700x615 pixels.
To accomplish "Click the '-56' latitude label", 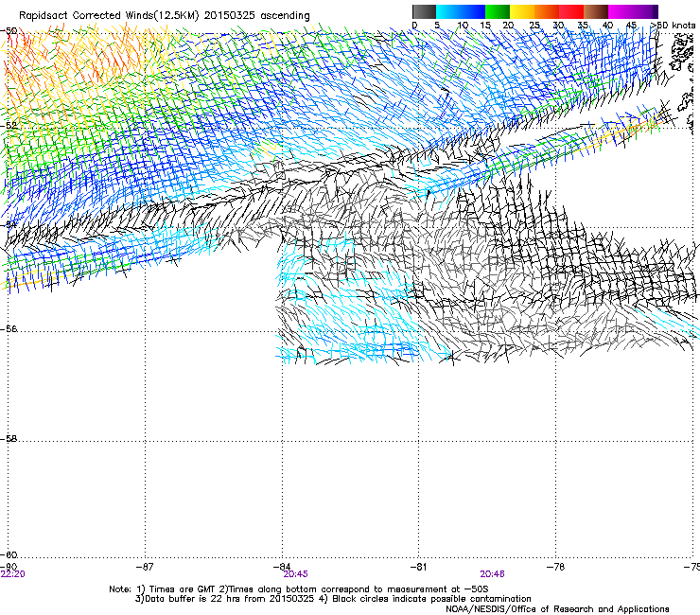I will 9,328.
